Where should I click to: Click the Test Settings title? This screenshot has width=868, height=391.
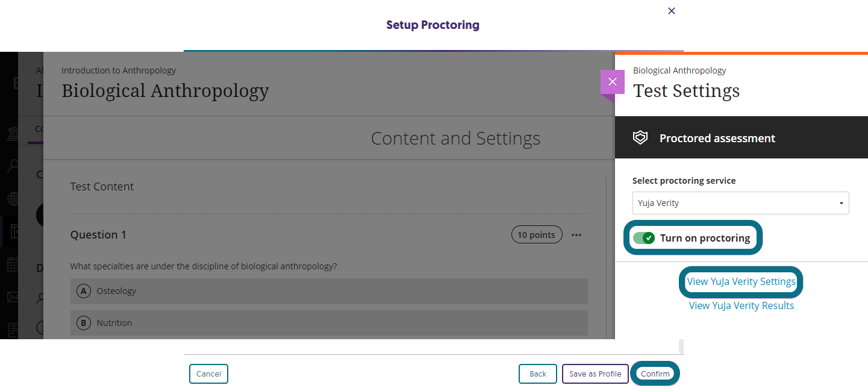686,91
